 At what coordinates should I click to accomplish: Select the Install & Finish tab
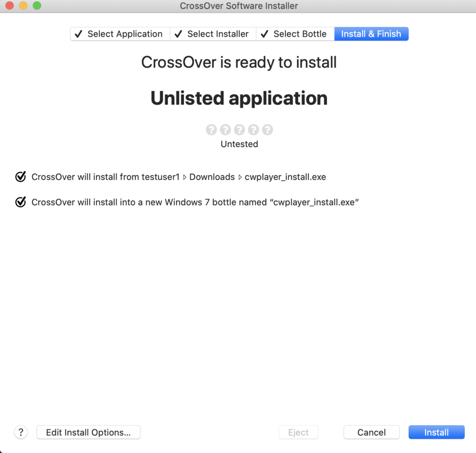(371, 34)
